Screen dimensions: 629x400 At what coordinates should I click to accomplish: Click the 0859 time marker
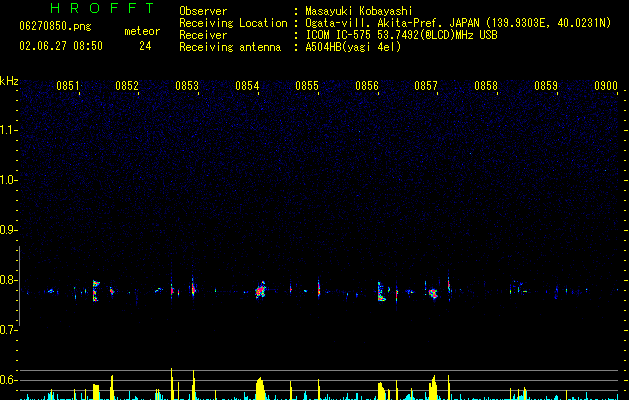click(x=546, y=86)
